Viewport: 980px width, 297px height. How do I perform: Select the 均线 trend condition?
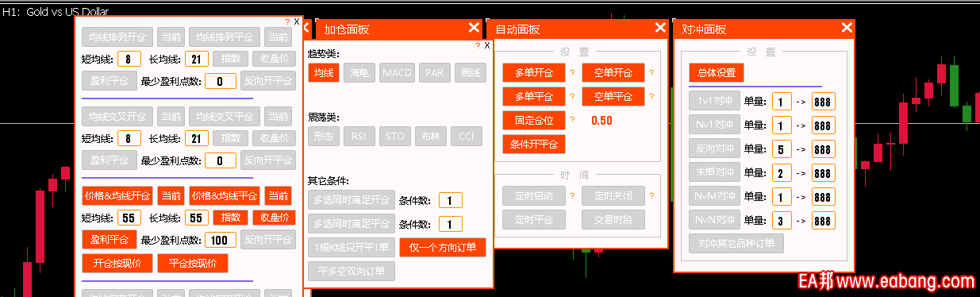tap(324, 72)
